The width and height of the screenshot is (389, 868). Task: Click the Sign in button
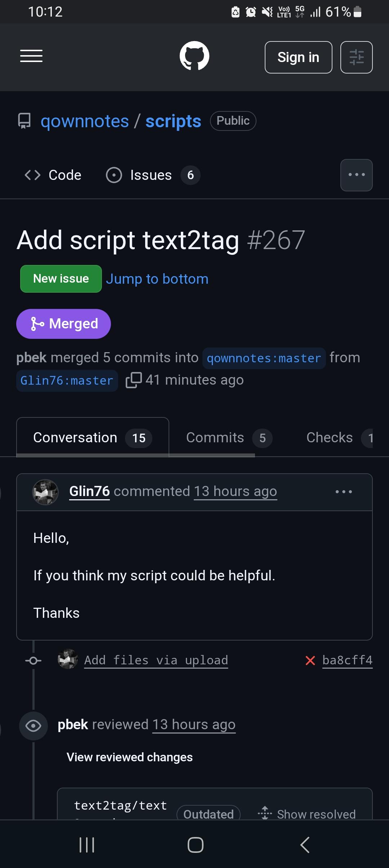(299, 57)
